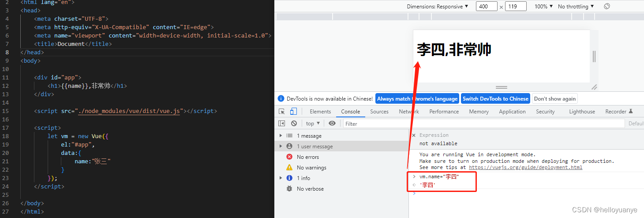Select the No verbose sidebar row
Screen dimensions: 644x218
click(341, 189)
